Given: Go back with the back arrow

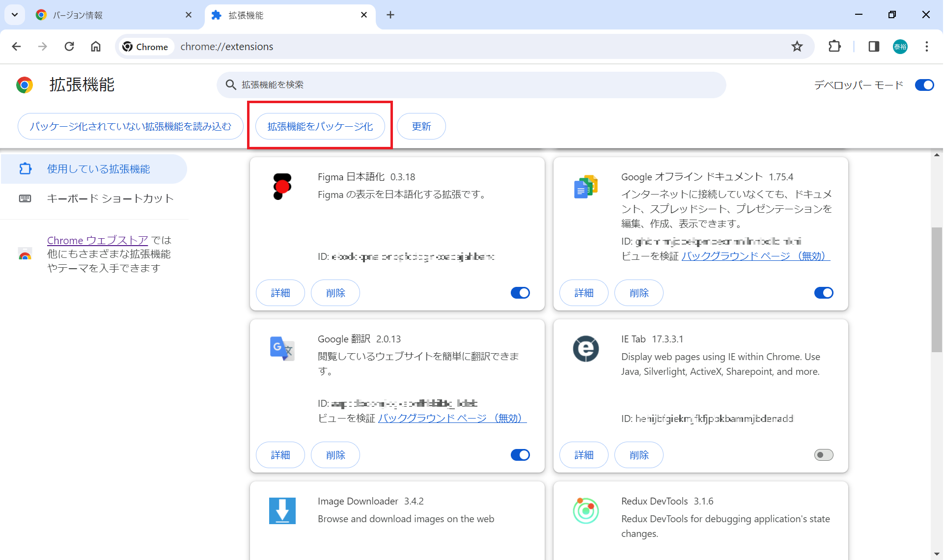Looking at the screenshot, I should (16, 47).
